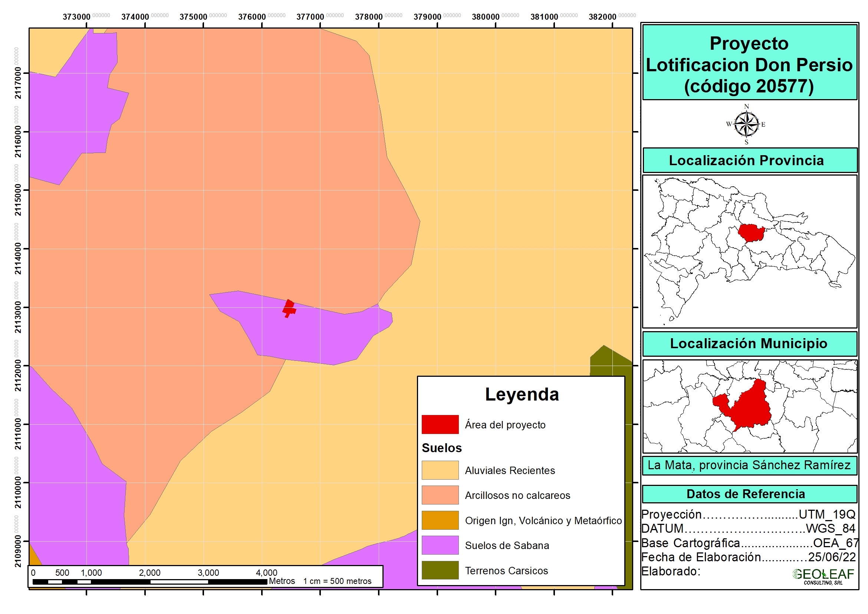Click the Arcillosos no calcareos legend swatch
The width and height of the screenshot is (868, 614).
[x=440, y=495]
